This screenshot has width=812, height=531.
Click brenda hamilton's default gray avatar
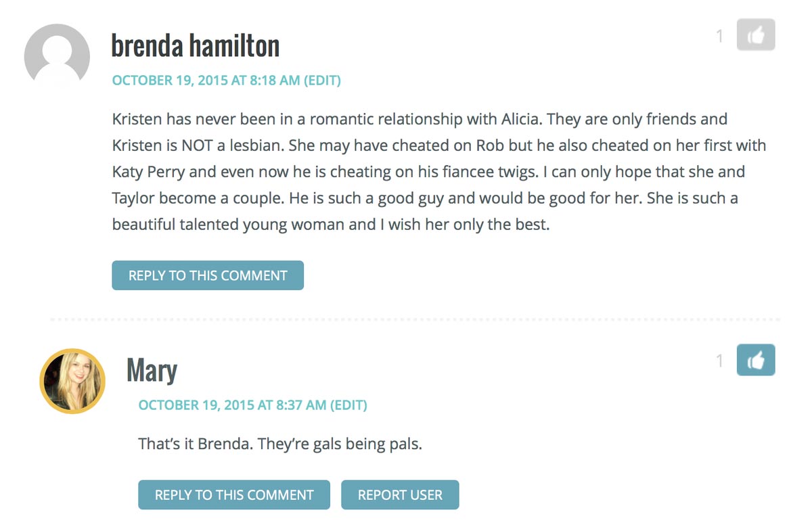(x=57, y=57)
